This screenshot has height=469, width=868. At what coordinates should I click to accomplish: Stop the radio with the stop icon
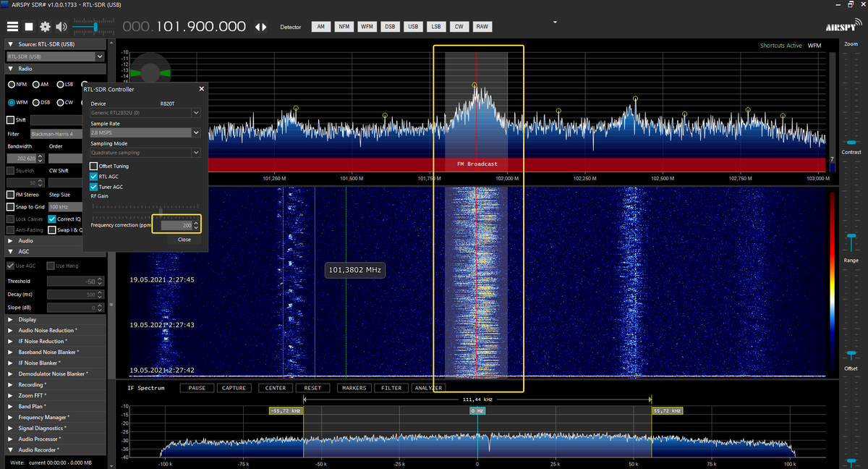coord(29,27)
